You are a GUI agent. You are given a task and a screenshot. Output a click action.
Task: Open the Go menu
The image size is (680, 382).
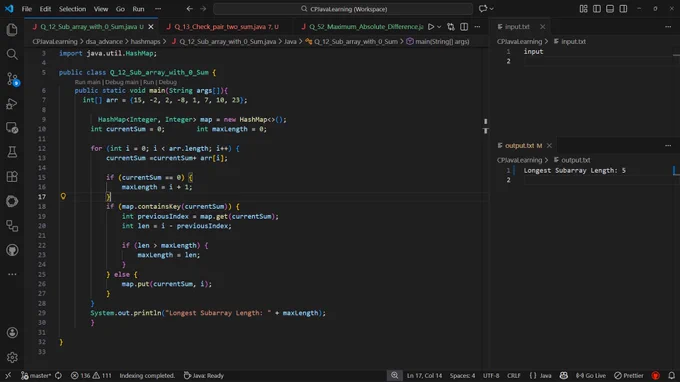(120, 9)
